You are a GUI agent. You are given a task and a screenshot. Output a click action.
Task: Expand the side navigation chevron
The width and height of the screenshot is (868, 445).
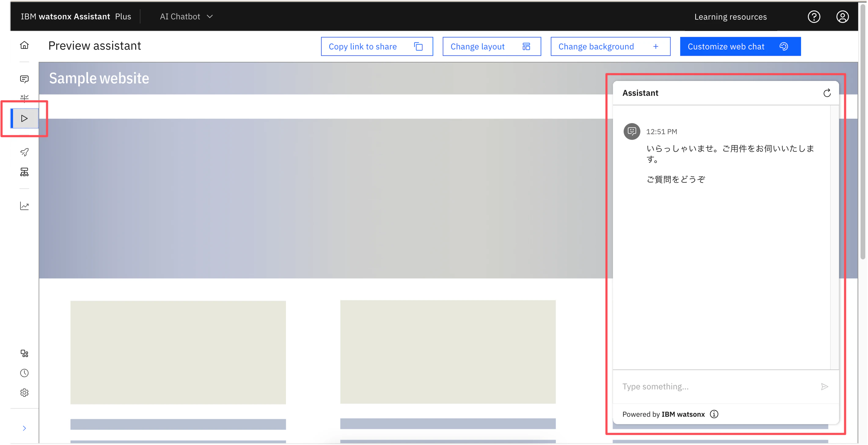(24, 428)
